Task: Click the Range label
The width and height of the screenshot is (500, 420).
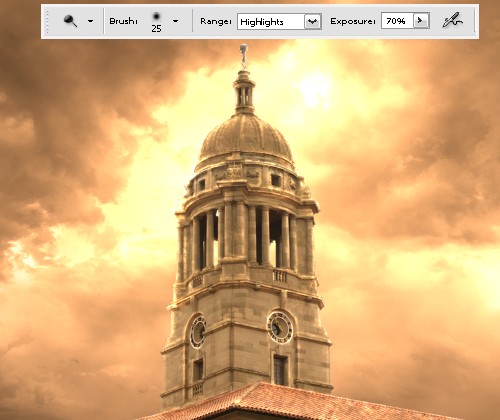Action: pyautogui.click(x=216, y=21)
